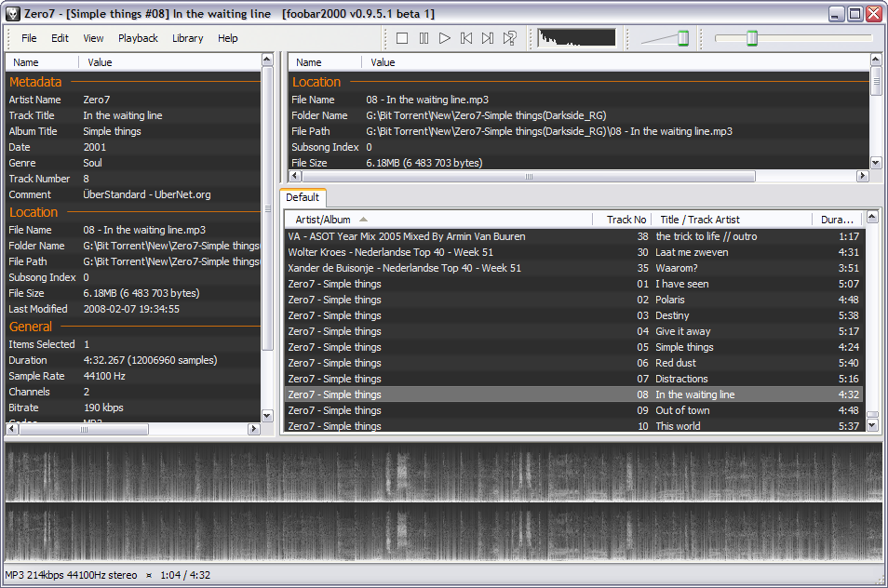Click the playlist scrollbar down arrow
Image resolution: width=888 pixels, height=588 pixels.
(872, 425)
